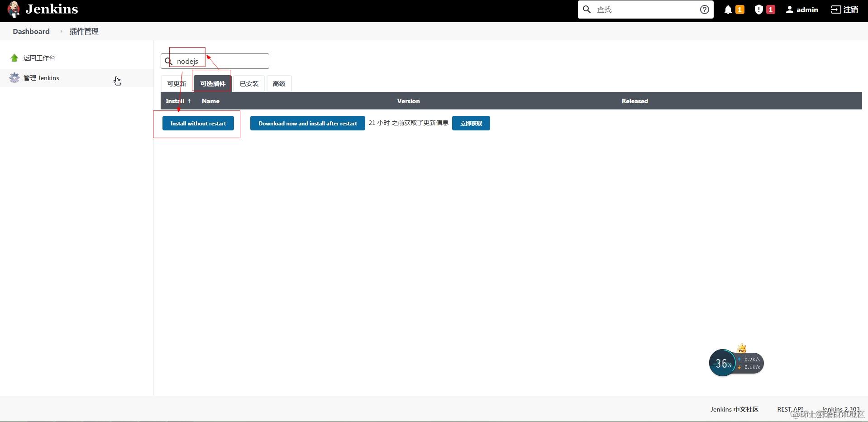Image resolution: width=868 pixels, height=422 pixels.
Task: Click the search magnifier icon in header
Action: [587, 10]
